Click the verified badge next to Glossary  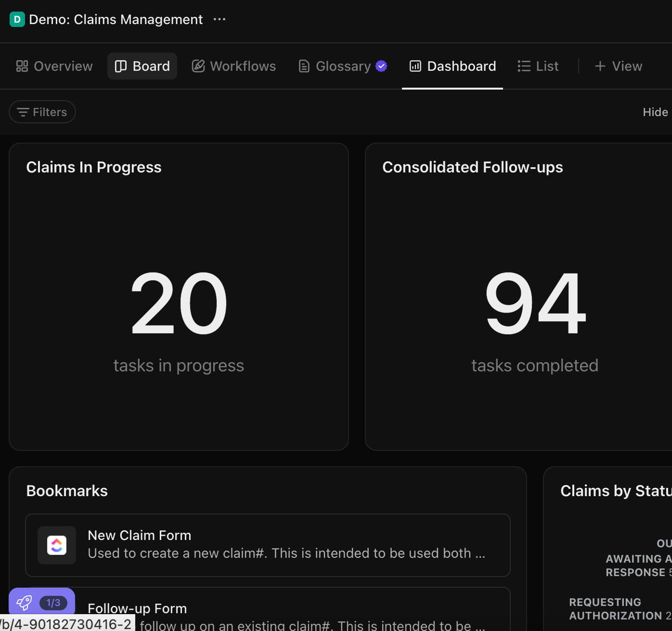pyautogui.click(x=381, y=66)
